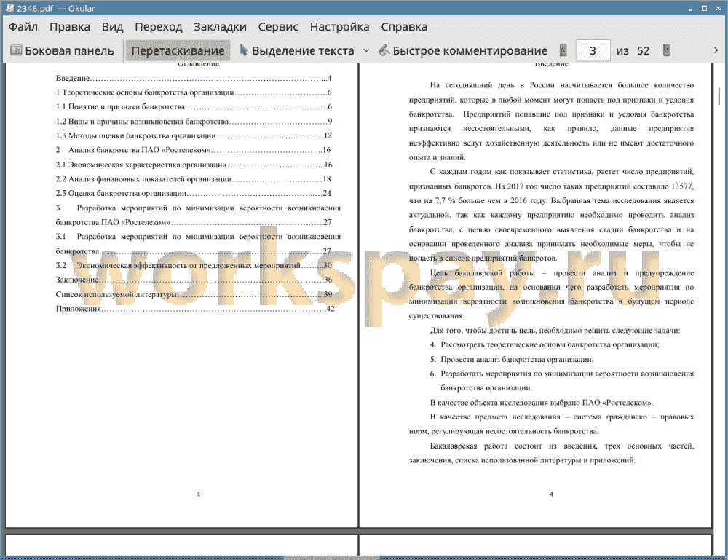This screenshot has height=560, width=728.
Task: Go to the next page arrow
Action: click(x=667, y=50)
